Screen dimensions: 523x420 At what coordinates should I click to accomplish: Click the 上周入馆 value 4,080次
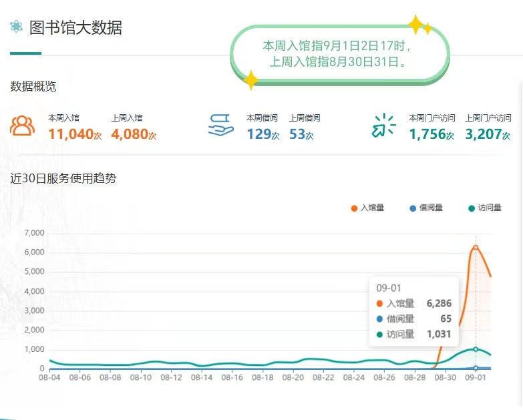tap(134, 134)
